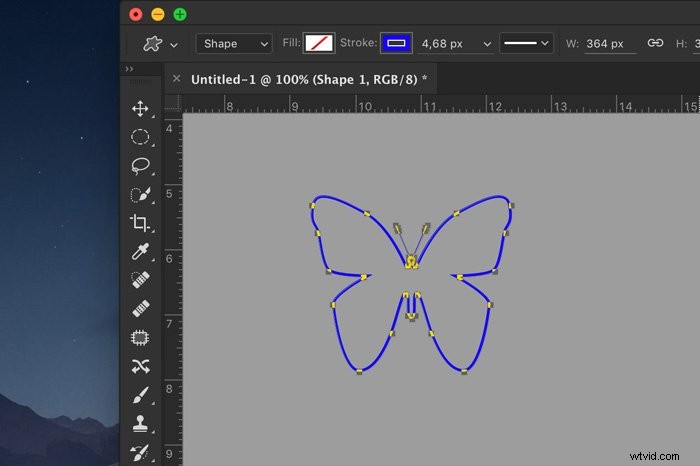This screenshot has height=466, width=700.
Task: Click the yellow minimize window button
Action: (158, 14)
